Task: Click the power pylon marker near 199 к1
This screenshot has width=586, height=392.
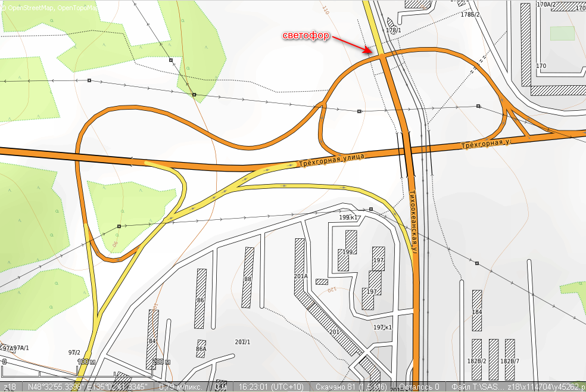Action: (371, 209)
